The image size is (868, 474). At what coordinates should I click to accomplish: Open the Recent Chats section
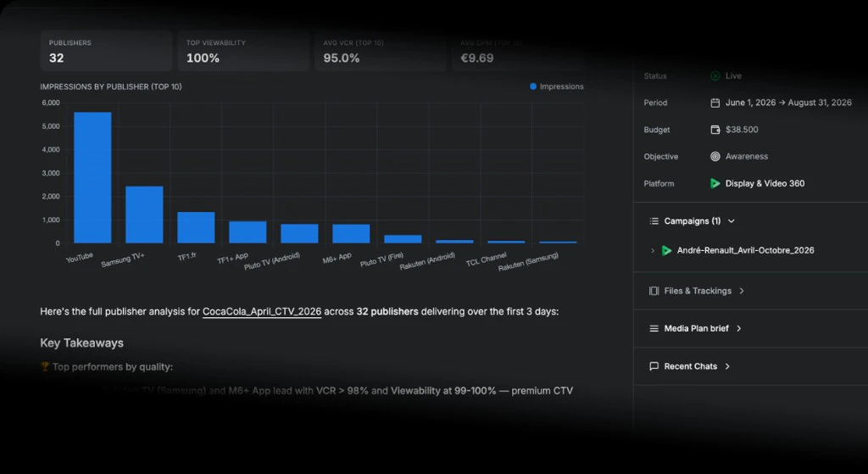click(690, 366)
